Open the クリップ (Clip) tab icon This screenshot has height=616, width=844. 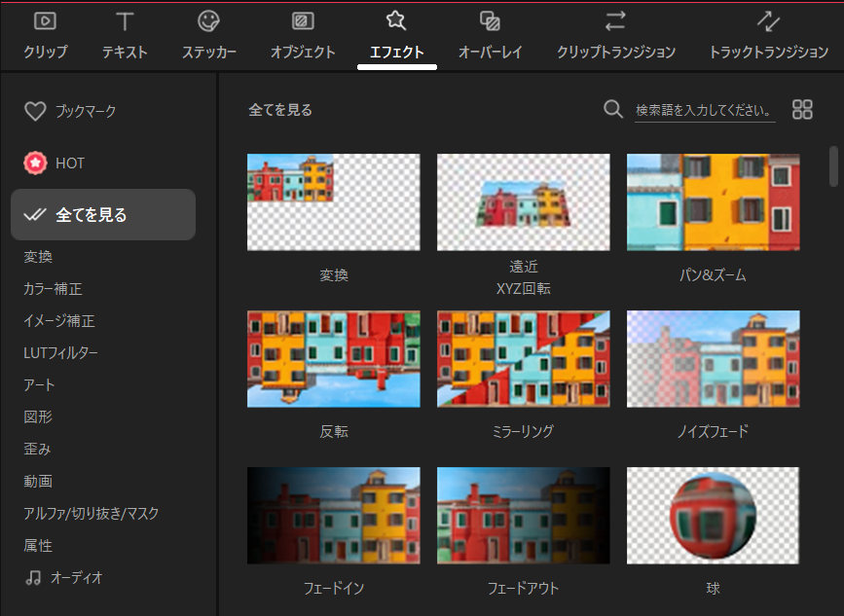pos(45,21)
